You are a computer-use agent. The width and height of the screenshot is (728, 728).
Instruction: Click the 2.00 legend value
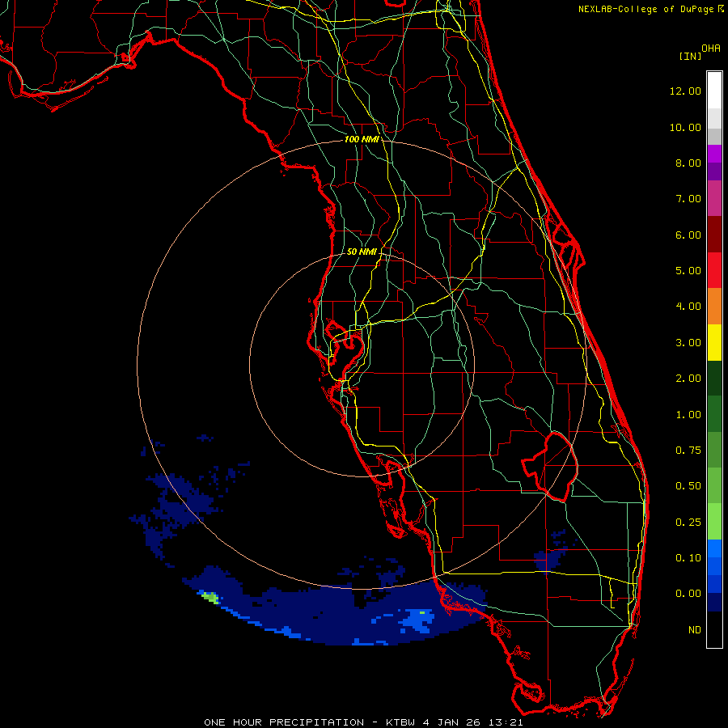coord(688,379)
